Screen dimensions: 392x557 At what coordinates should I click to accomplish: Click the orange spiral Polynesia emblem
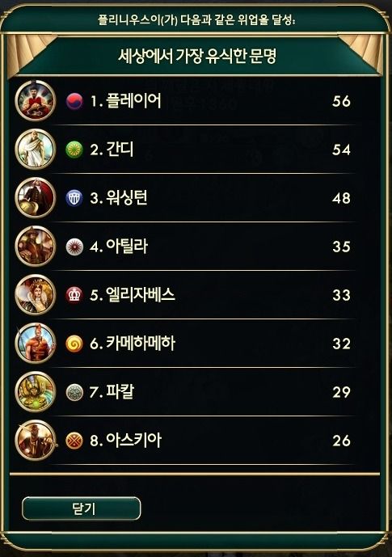pyautogui.click(x=74, y=344)
